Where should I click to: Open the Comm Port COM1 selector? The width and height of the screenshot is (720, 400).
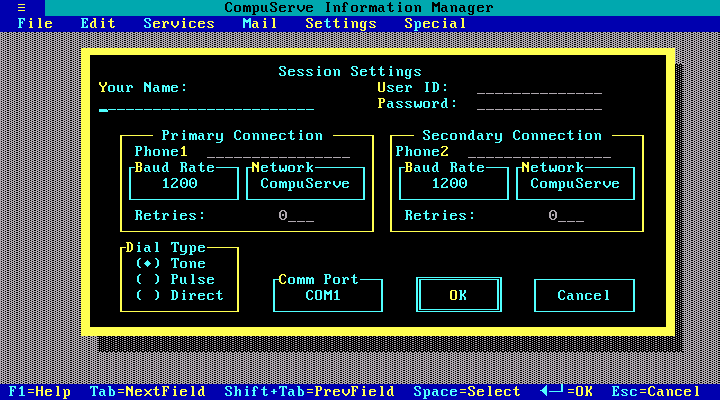click(x=328, y=295)
